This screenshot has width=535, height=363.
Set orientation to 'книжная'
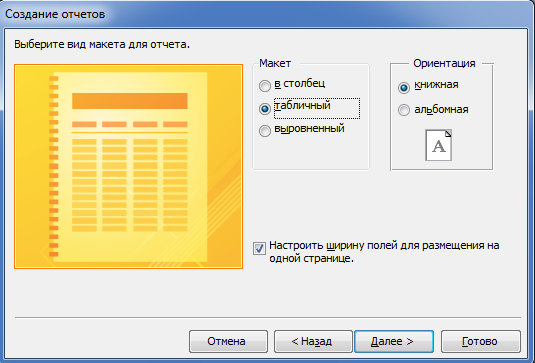click(404, 88)
